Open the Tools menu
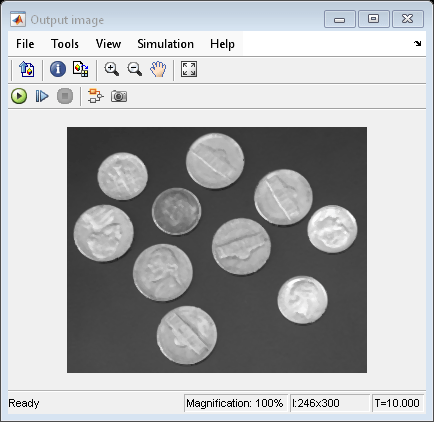434x422 pixels. [65, 44]
